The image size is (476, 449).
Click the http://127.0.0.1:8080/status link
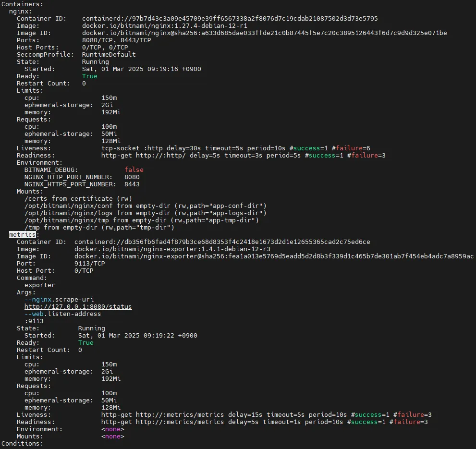[78, 307]
